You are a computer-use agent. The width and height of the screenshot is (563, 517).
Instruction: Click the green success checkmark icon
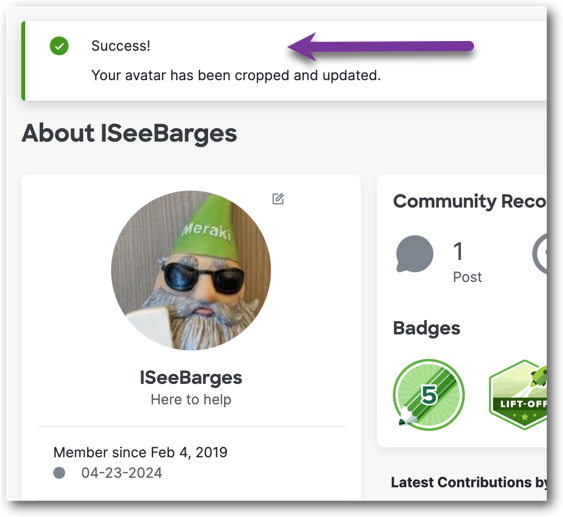point(59,46)
